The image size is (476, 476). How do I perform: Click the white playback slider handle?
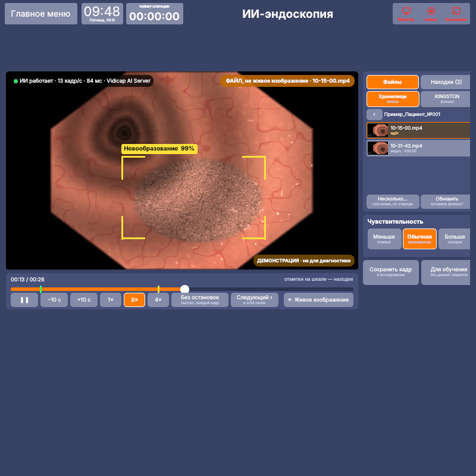tap(184, 289)
